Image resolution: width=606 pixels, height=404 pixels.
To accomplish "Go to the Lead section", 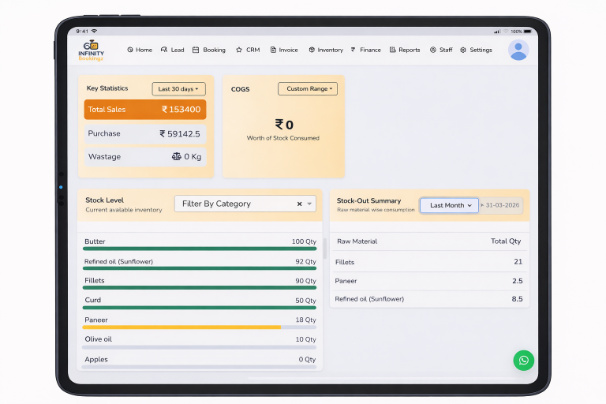I will (x=172, y=50).
